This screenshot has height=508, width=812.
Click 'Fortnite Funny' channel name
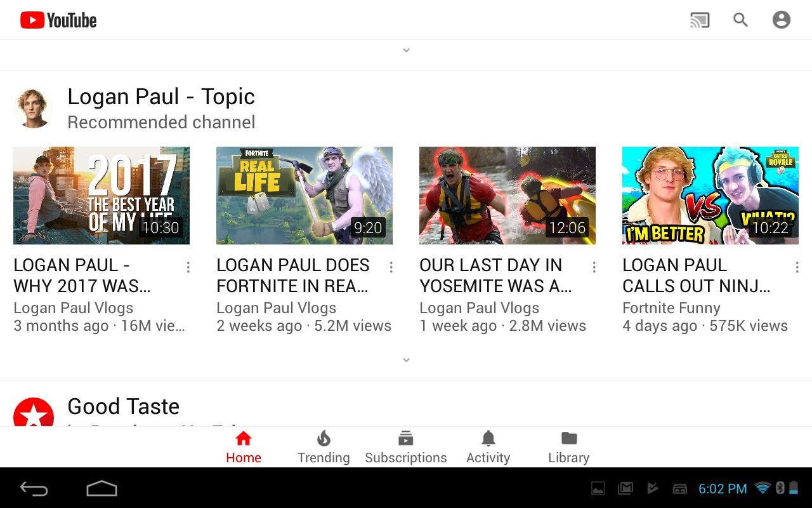671,308
